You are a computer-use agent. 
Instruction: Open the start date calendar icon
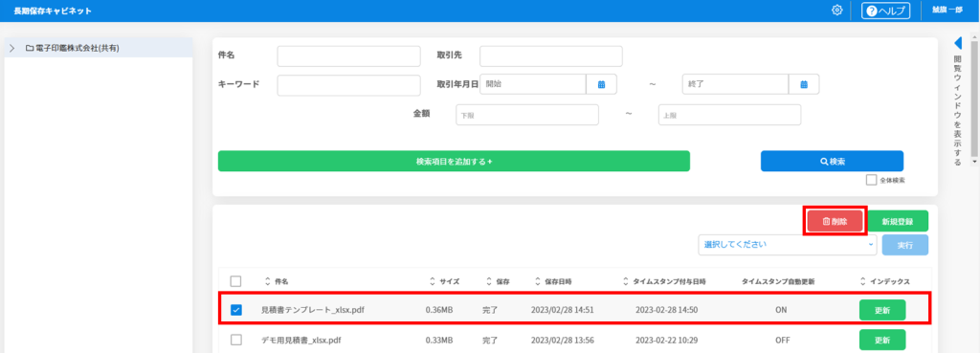(601, 84)
